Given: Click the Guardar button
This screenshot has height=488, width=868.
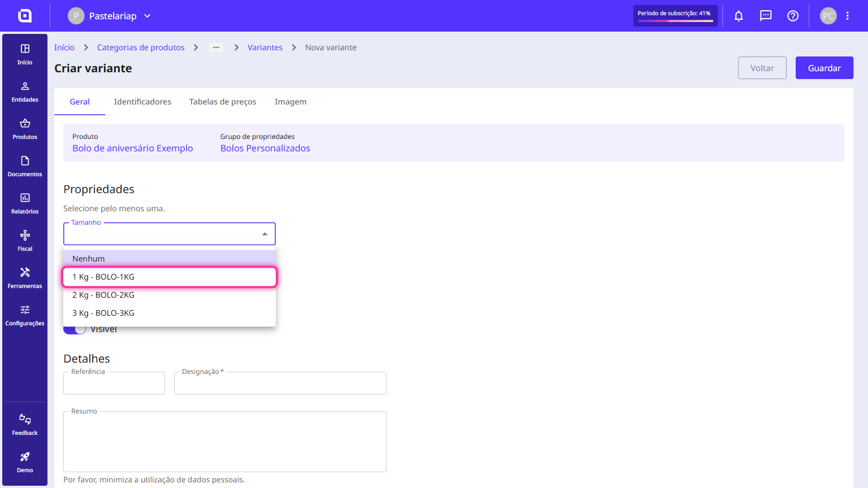Looking at the screenshot, I should point(824,68).
